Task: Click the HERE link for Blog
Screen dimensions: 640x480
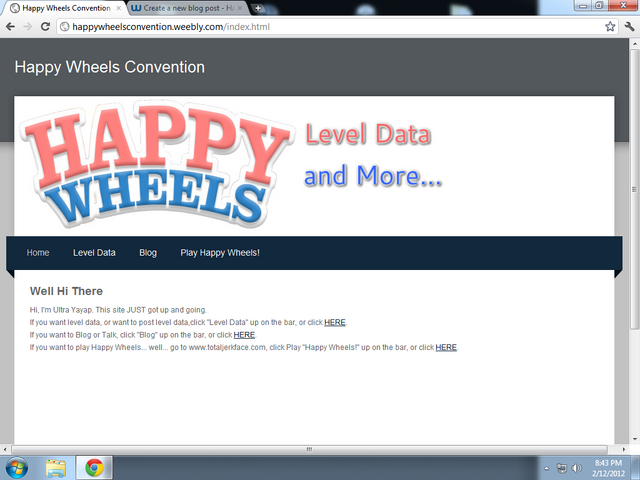Action: pos(244,335)
